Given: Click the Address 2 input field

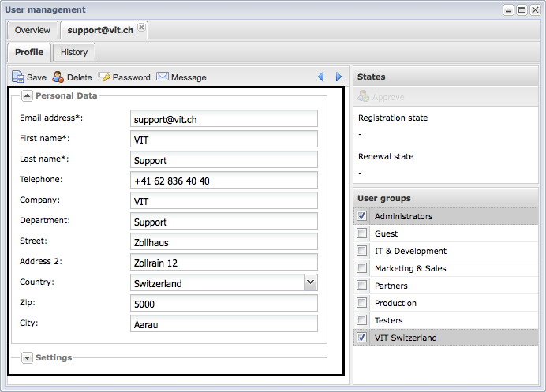Looking at the screenshot, I should click(x=224, y=263).
